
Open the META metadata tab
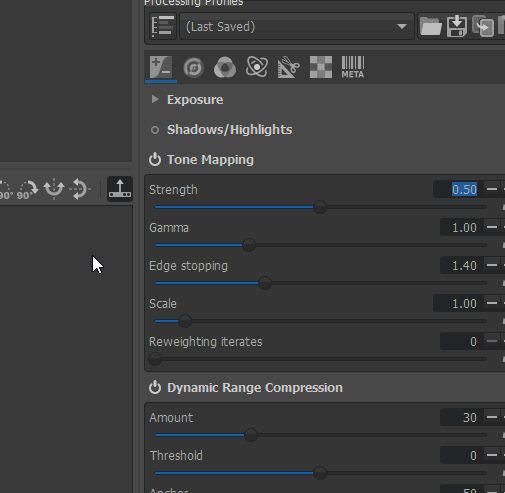(x=353, y=67)
